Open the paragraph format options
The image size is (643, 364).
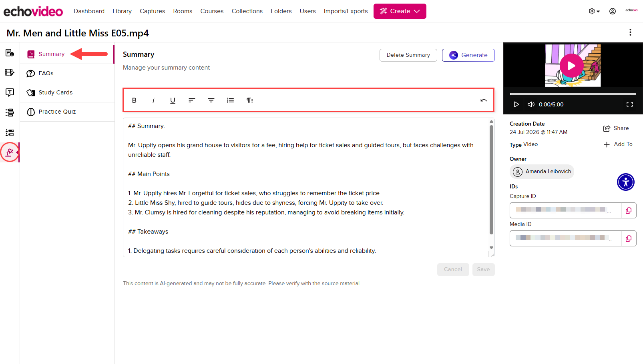(x=249, y=100)
